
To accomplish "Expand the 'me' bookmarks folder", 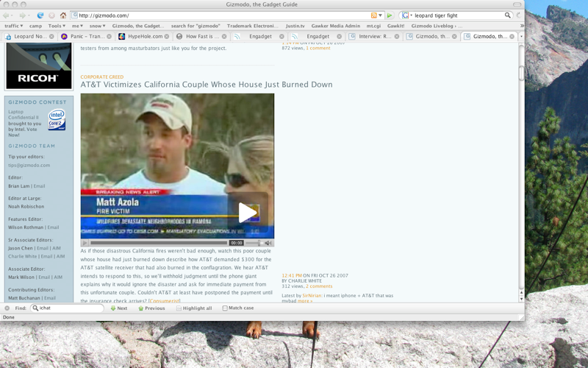I will click(x=77, y=26).
